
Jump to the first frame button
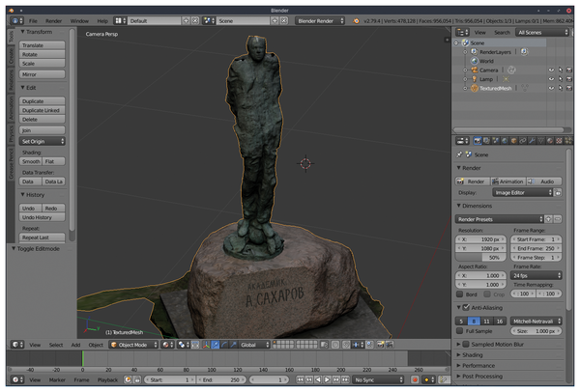click(300, 379)
